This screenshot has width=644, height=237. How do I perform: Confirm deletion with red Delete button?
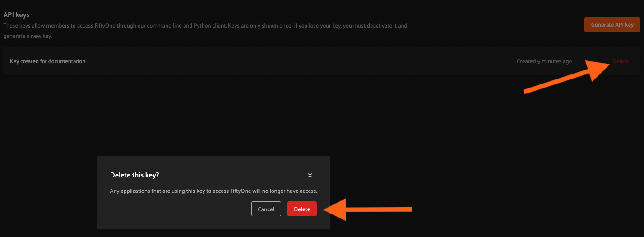tap(302, 209)
